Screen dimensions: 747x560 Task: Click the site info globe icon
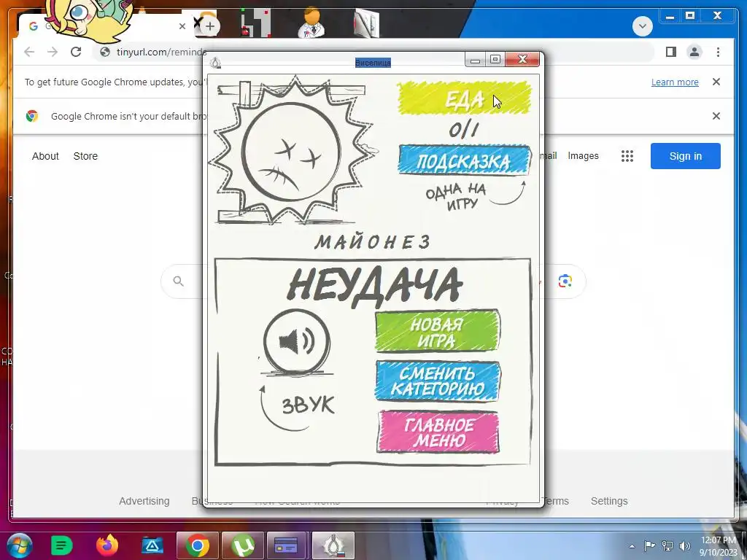pyautogui.click(x=105, y=52)
